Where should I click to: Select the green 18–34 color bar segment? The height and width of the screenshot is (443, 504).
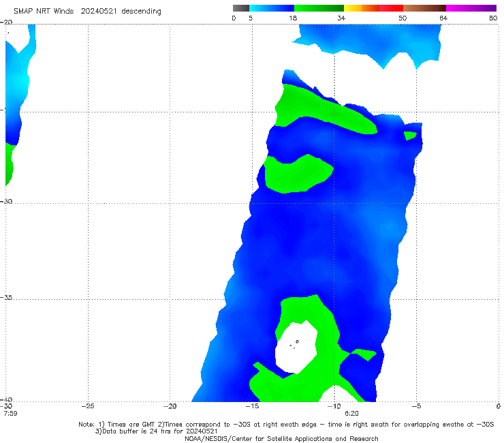(319, 8)
